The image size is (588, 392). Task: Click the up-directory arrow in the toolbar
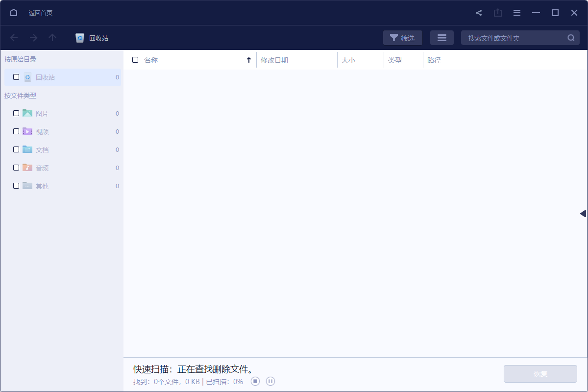[x=52, y=37]
